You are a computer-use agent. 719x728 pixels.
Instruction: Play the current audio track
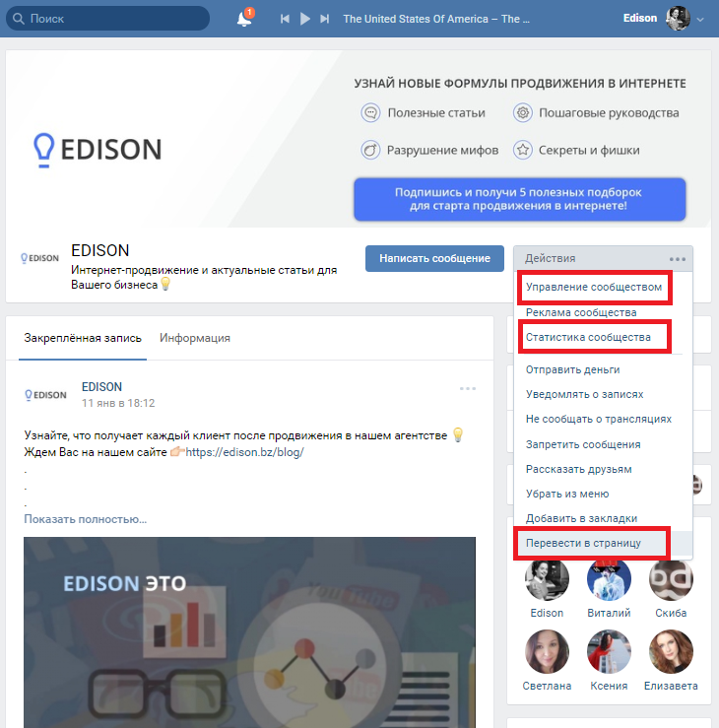[304, 19]
